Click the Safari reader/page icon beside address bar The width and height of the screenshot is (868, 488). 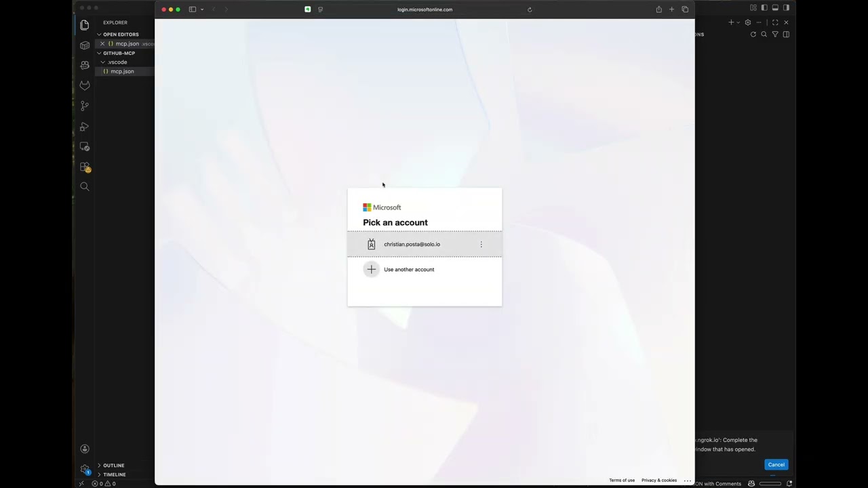point(321,9)
